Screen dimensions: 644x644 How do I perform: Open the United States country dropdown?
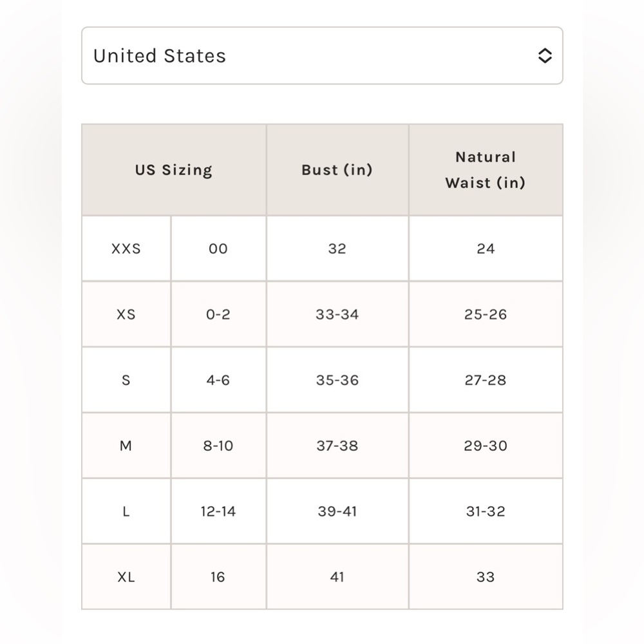[322, 55]
